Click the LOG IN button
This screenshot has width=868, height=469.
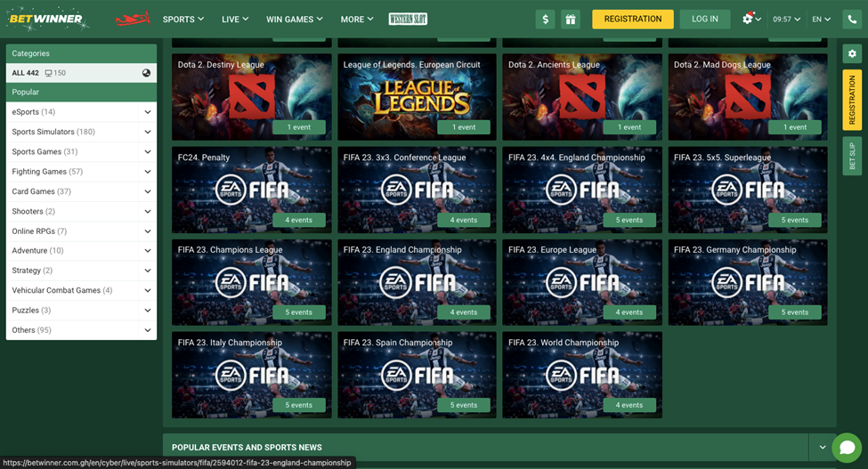point(705,19)
